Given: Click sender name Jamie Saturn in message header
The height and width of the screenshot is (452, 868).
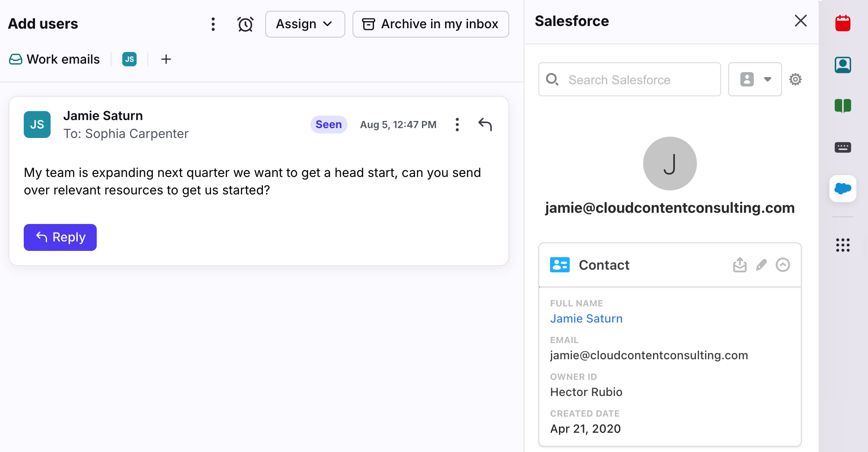Looking at the screenshot, I should (x=103, y=116).
